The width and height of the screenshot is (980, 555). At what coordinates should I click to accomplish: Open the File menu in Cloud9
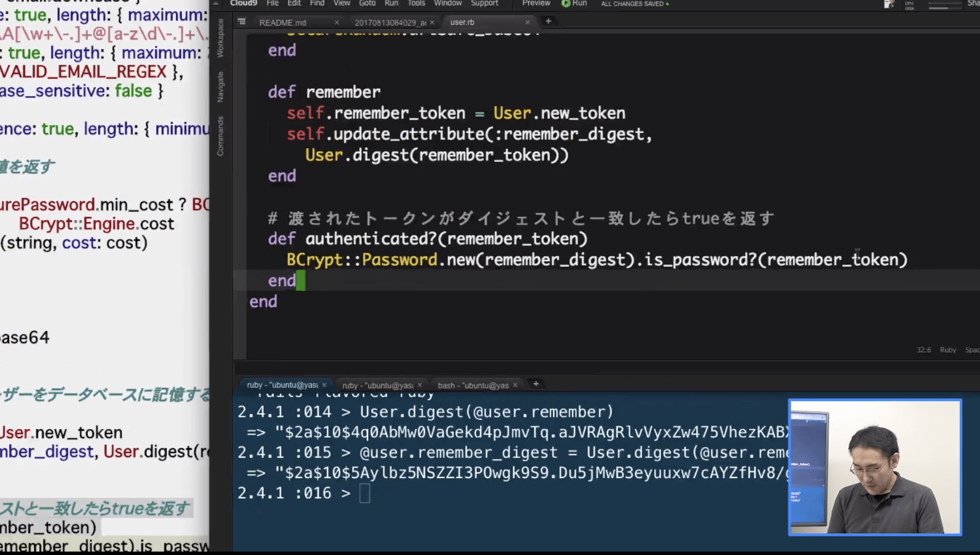[x=272, y=3]
